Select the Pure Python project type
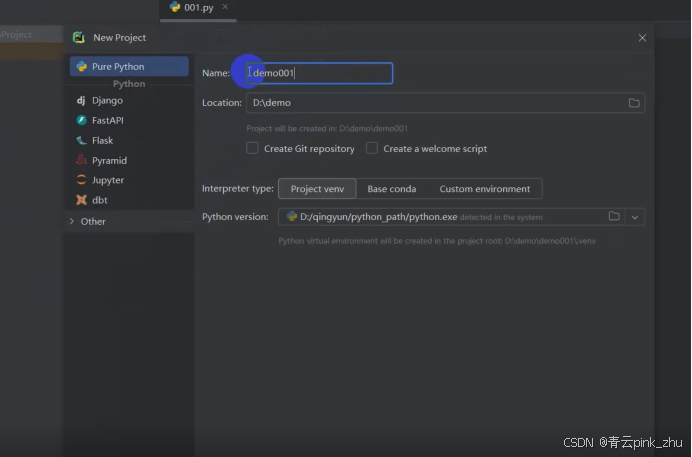 [x=119, y=67]
